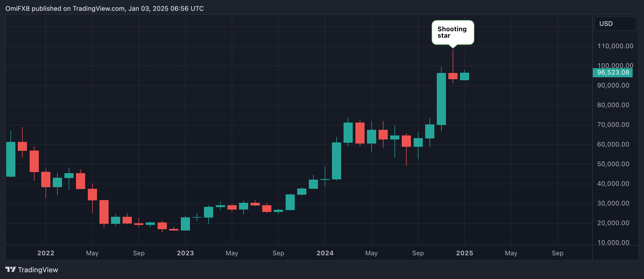Click the large green November 2024 candle
The image size is (644, 279).
click(441, 99)
